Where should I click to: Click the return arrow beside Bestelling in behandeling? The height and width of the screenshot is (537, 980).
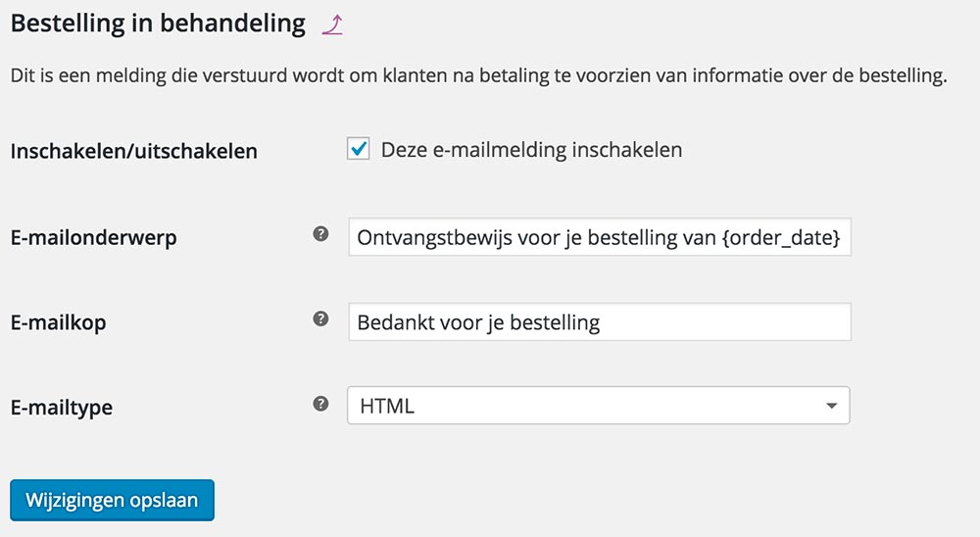click(332, 25)
